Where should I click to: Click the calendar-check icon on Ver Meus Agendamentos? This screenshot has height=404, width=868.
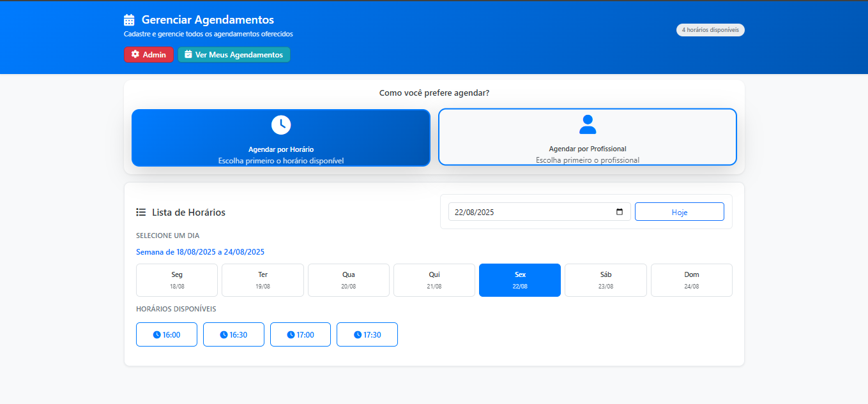(x=188, y=55)
